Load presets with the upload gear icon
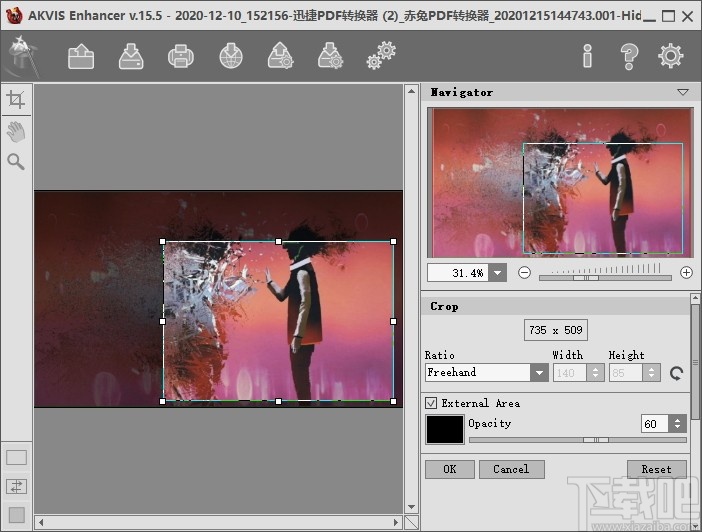This screenshot has height=532, width=702. (281, 56)
